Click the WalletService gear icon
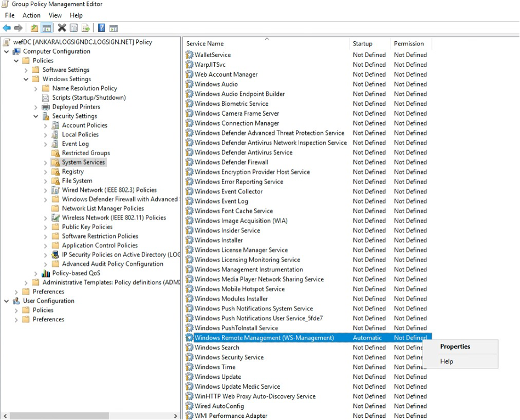 190,55
